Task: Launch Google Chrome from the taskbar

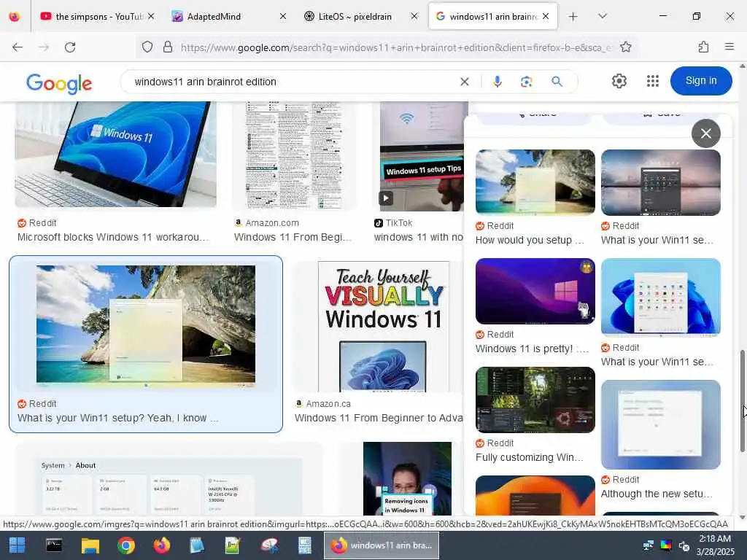Action: click(125, 545)
